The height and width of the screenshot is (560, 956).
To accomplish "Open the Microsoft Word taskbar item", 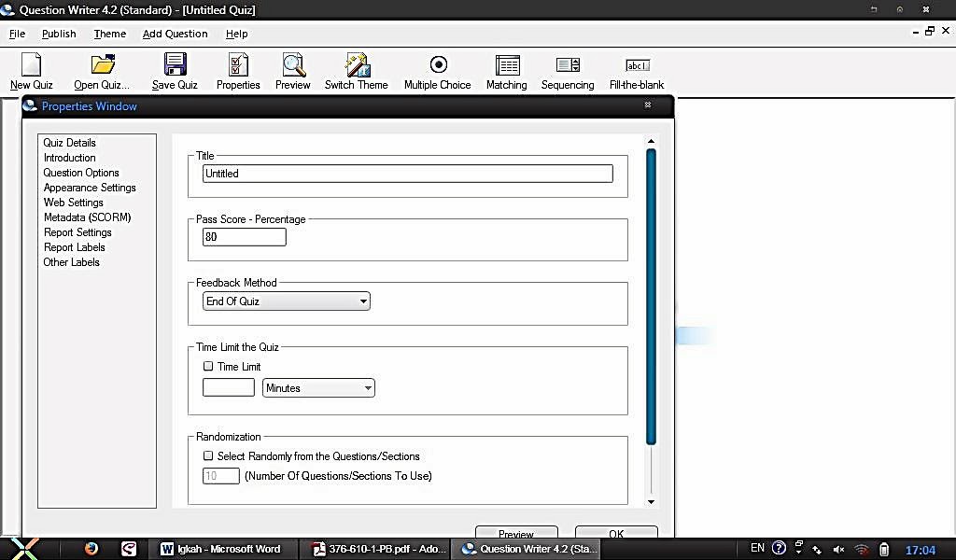I will (220, 549).
